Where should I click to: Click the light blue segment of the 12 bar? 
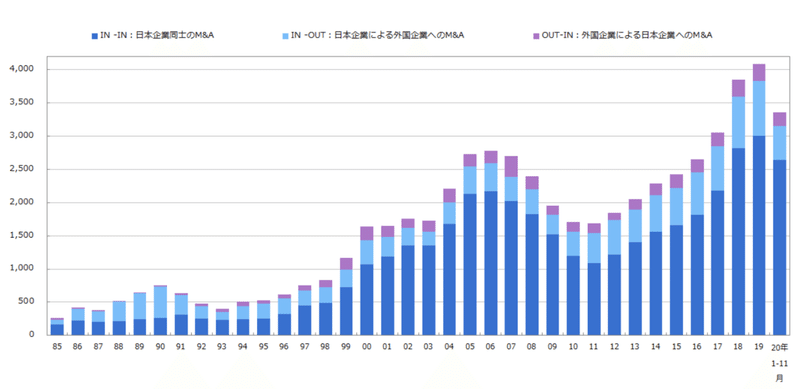pos(614,237)
